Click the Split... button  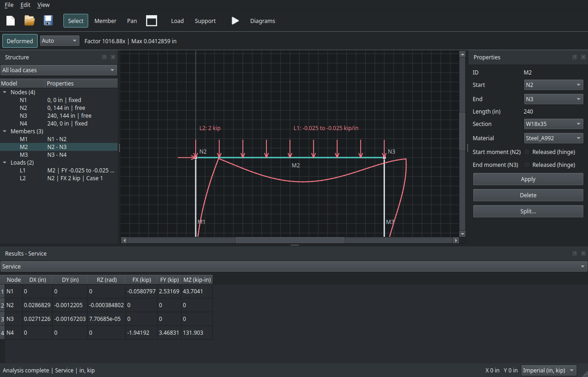[528, 211]
